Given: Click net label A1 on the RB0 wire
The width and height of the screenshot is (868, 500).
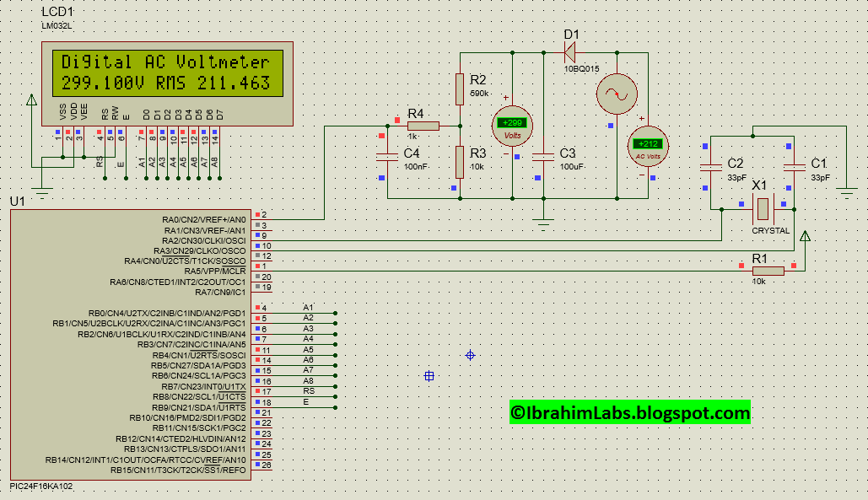Looking at the screenshot, I should click(309, 308).
